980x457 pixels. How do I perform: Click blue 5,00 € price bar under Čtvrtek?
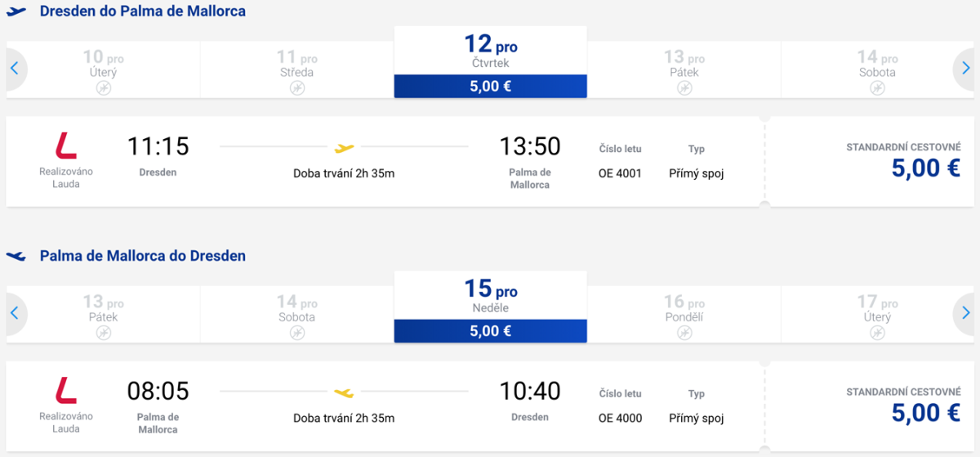pos(490,87)
